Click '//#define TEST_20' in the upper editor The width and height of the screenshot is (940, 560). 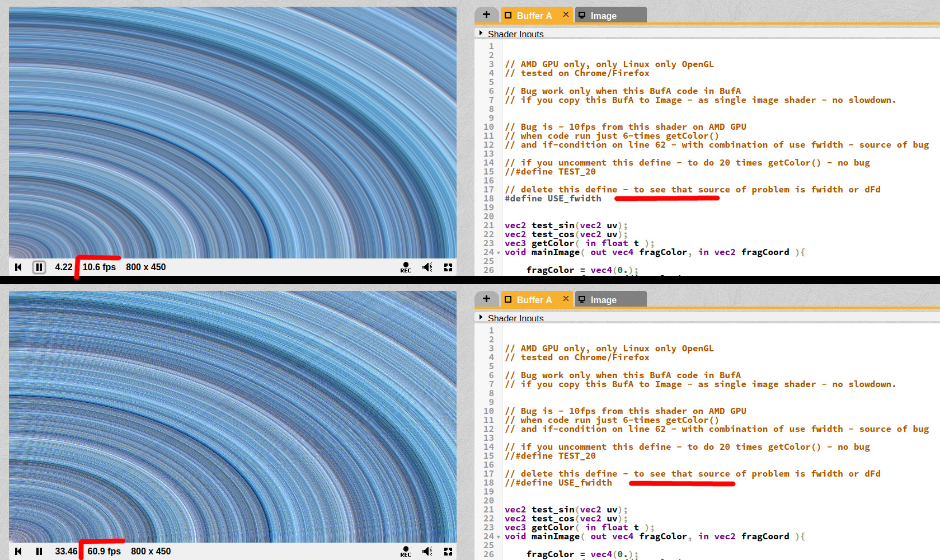(550, 172)
